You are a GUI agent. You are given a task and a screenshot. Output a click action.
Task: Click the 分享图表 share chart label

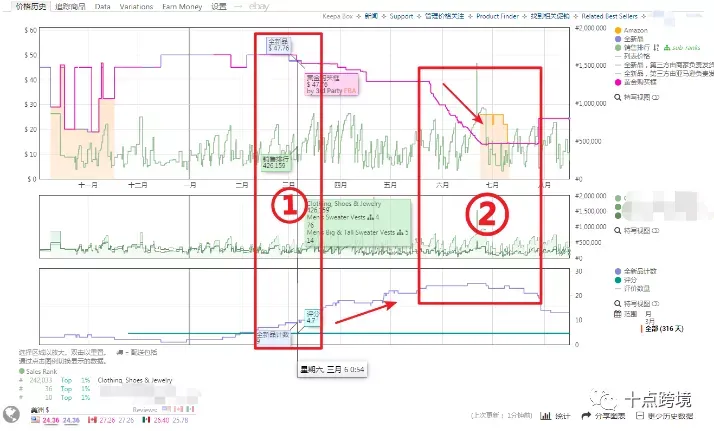pos(610,416)
